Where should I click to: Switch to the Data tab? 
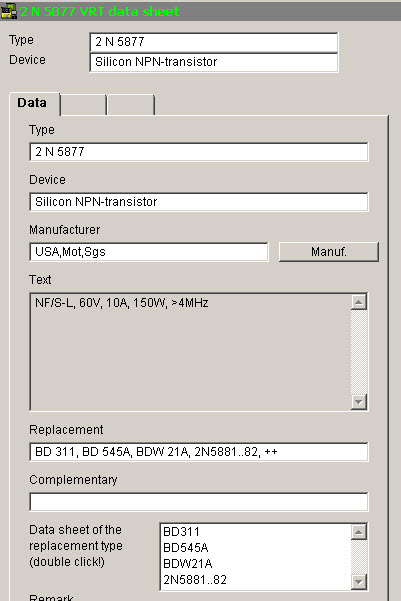click(34, 103)
